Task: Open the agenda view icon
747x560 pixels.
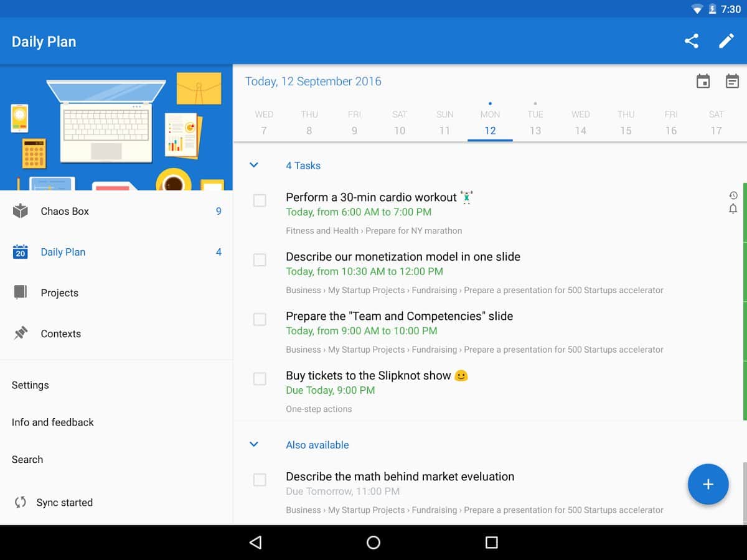Action: point(732,82)
